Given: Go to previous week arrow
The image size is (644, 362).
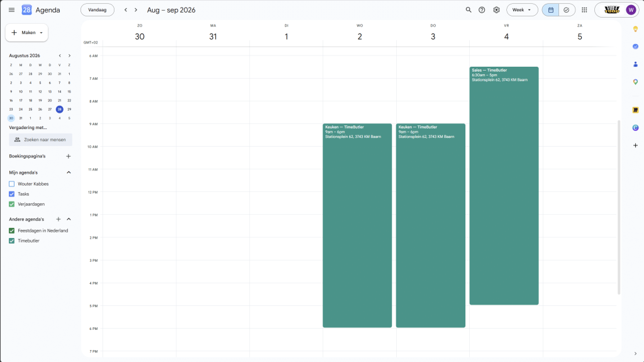Looking at the screenshot, I should [x=126, y=10].
